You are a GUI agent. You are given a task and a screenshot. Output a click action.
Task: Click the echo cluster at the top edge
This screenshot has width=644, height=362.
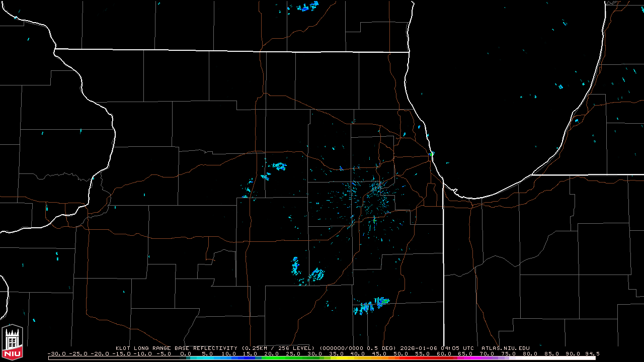pyautogui.click(x=307, y=7)
